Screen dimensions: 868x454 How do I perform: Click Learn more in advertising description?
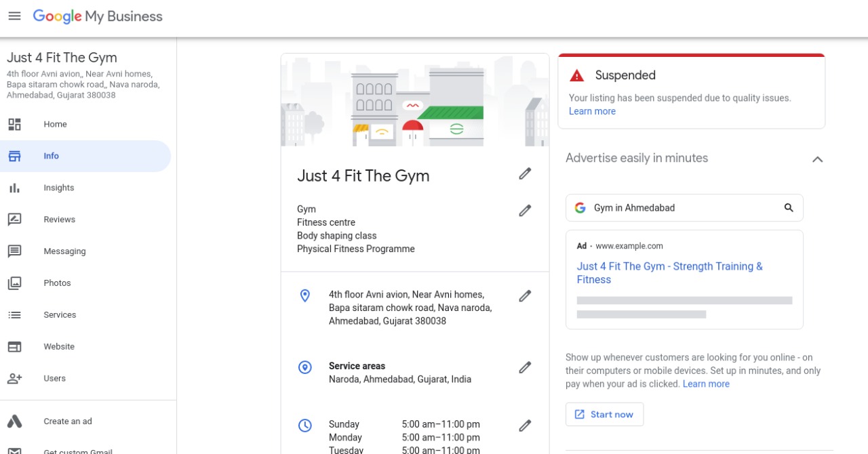click(706, 384)
